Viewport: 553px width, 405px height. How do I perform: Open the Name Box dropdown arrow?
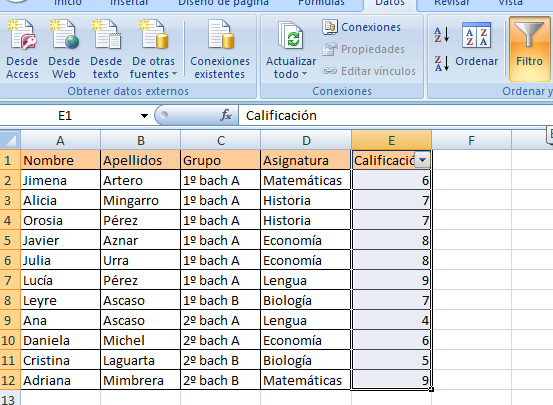click(144, 116)
